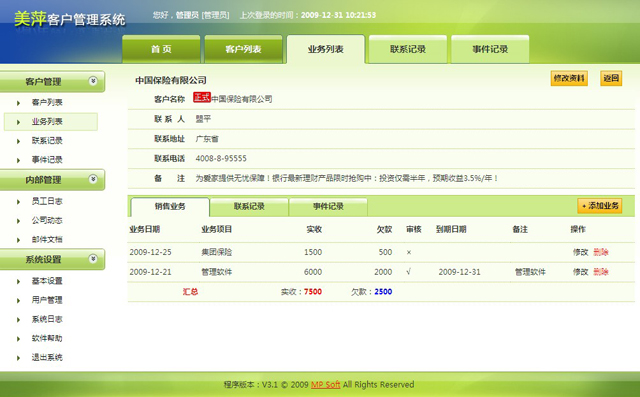Open 软件帮助 in the sidebar
Image resolution: width=640 pixels, height=397 pixels.
point(47,338)
